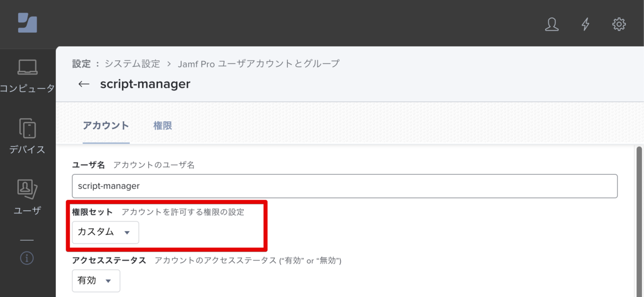Open the user account profile icon
Screen dimensions: 644x297
coord(552,24)
